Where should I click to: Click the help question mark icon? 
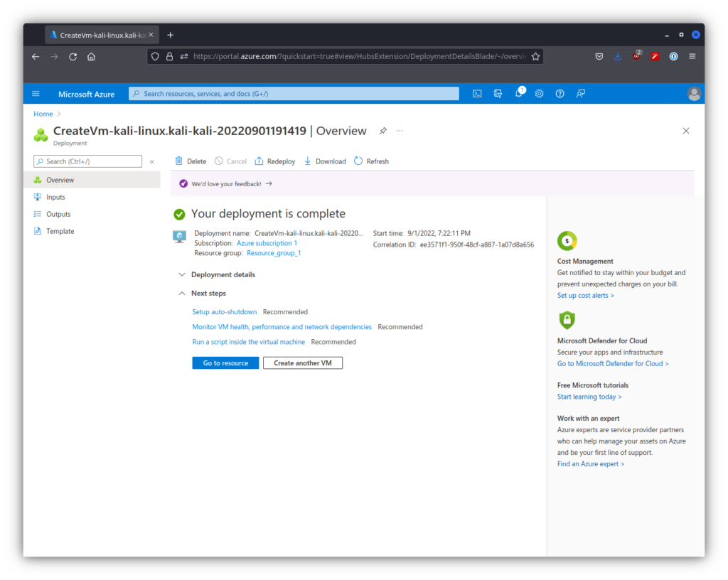coord(560,94)
